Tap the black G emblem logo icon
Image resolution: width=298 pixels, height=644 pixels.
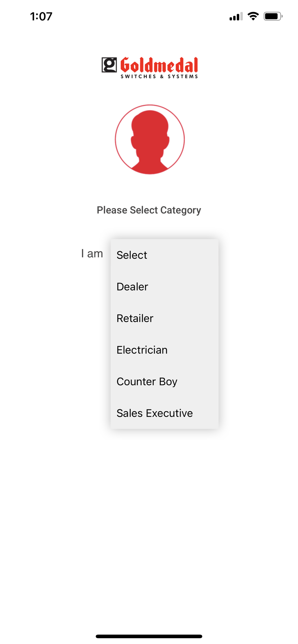(109, 65)
